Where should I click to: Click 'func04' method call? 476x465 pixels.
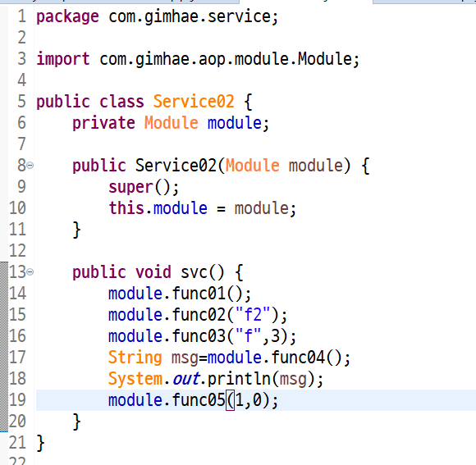pyautogui.click(x=298, y=357)
